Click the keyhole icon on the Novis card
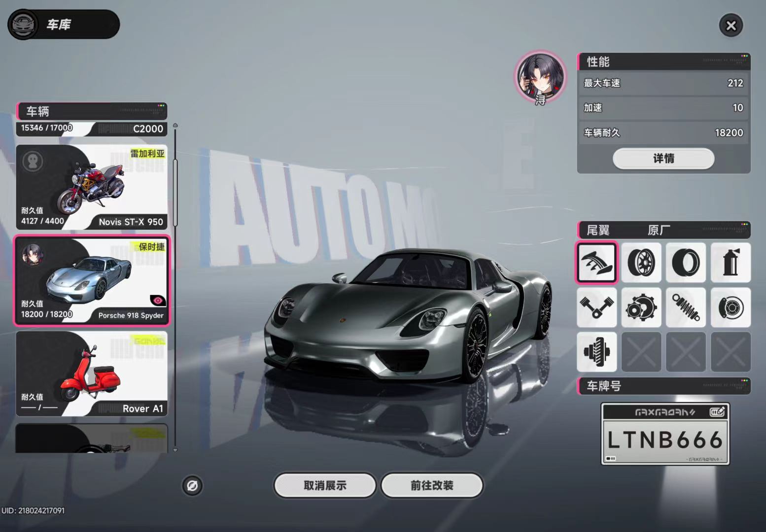The height and width of the screenshot is (532, 766). point(33,161)
